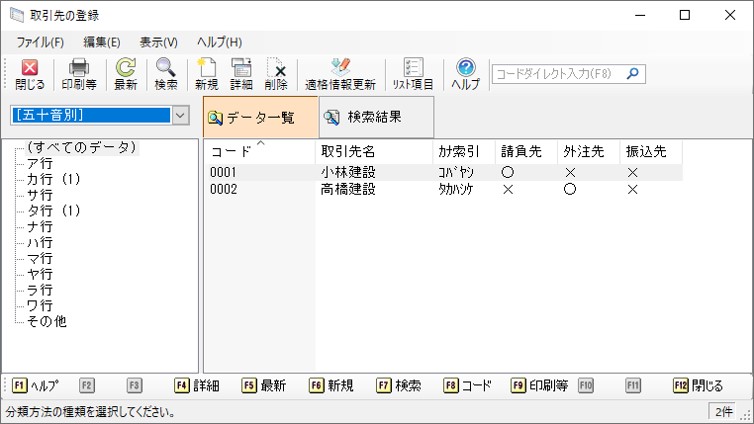
Task: Click F1 ヘルプ function key button
Action: 35,386
